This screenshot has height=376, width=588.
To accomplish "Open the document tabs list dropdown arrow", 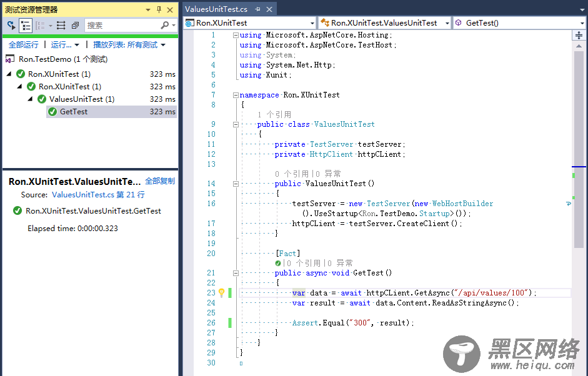I will (x=582, y=10).
